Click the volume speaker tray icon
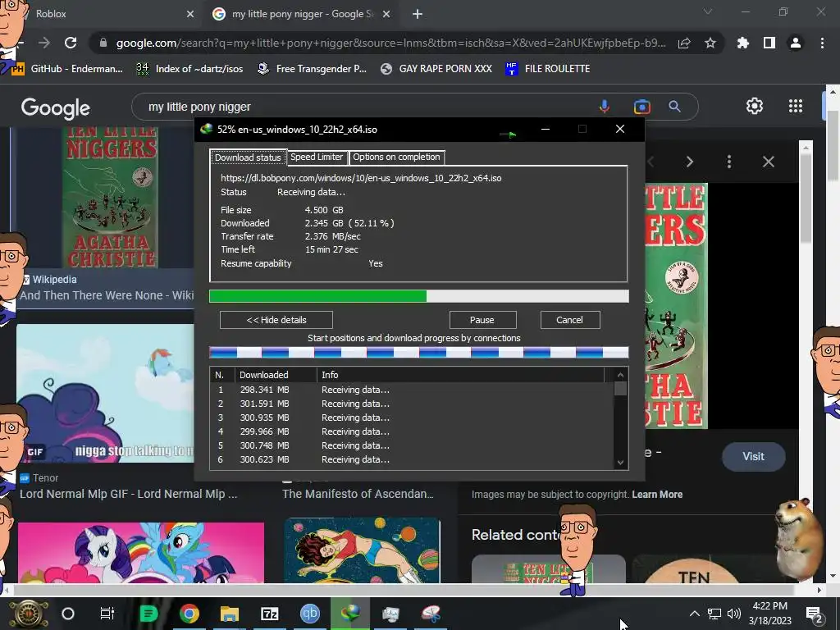The image size is (840, 630). [734, 614]
